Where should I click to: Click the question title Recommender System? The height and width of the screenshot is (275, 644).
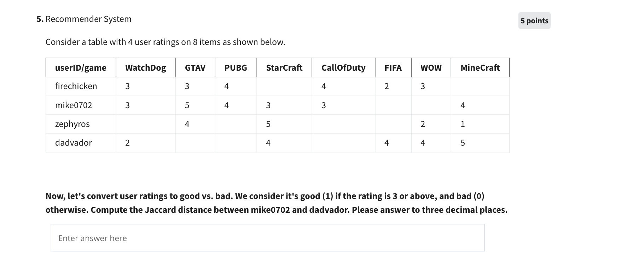click(88, 19)
